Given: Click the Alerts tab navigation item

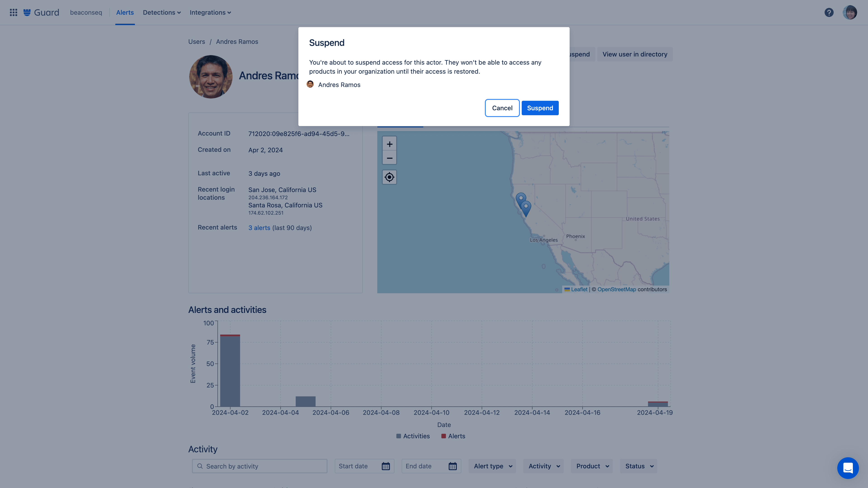Looking at the screenshot, I should [125, 12].
